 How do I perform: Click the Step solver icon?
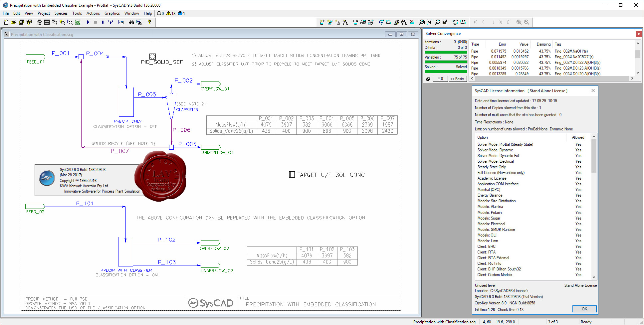111,22
